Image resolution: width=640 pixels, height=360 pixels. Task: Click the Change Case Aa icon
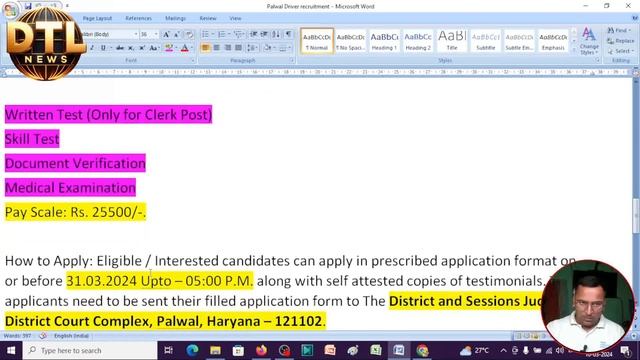tap(153, 48)
